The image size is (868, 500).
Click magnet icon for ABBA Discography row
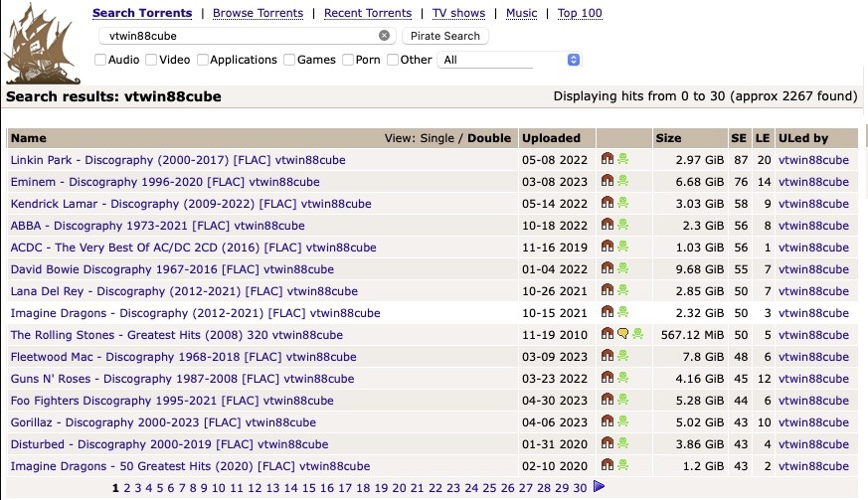click(608, 225)
